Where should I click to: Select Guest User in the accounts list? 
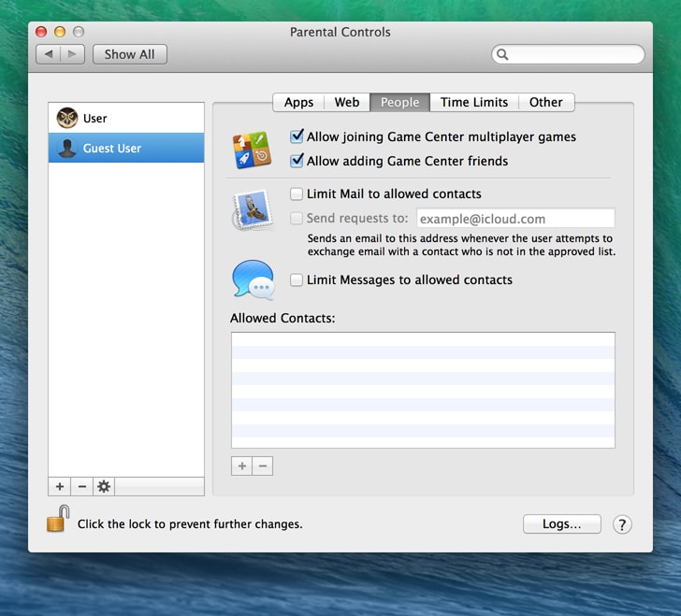[x=126, y=148]
